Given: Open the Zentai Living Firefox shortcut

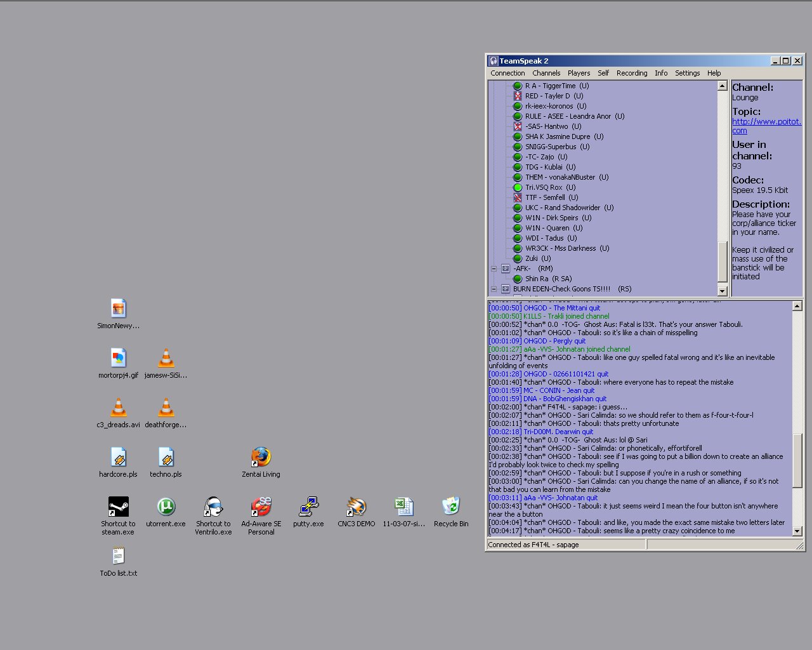Looking at the screenshot, I should (261, 457).
